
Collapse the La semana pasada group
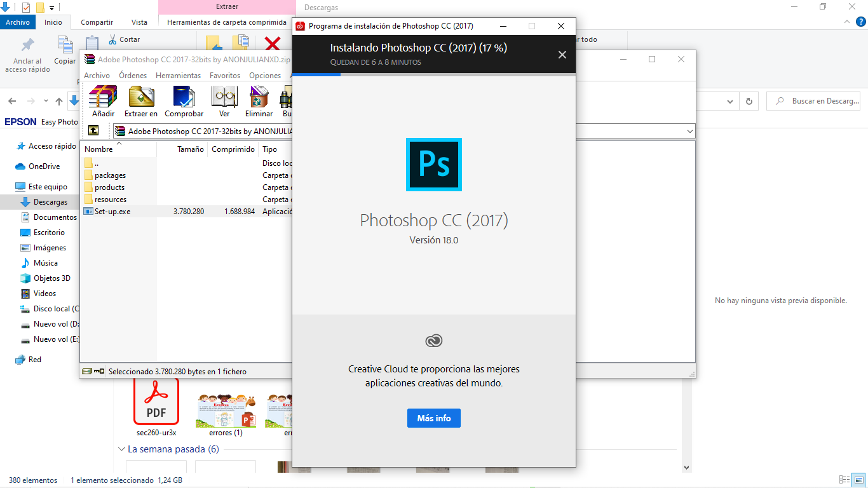[122, 449]
